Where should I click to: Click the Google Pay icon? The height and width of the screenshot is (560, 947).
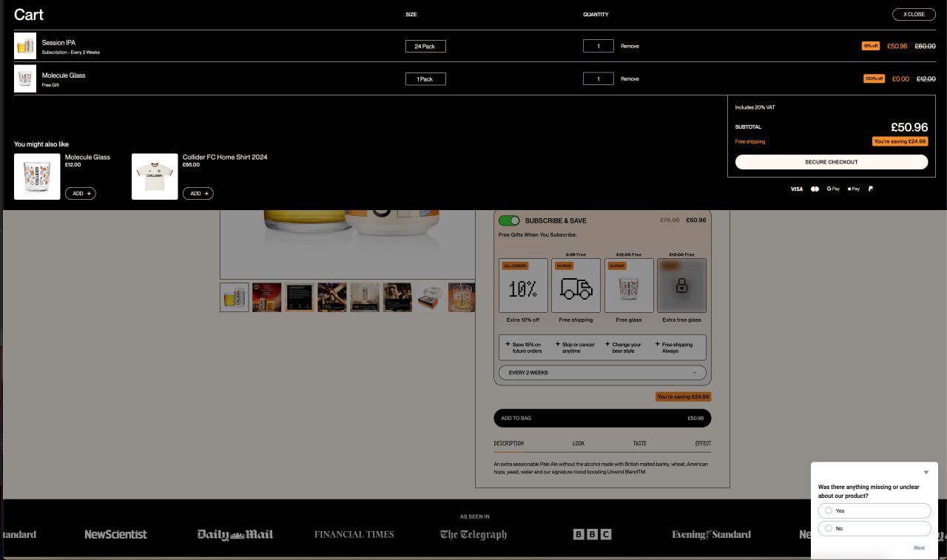pyautogui.click(x=834, y=189)
